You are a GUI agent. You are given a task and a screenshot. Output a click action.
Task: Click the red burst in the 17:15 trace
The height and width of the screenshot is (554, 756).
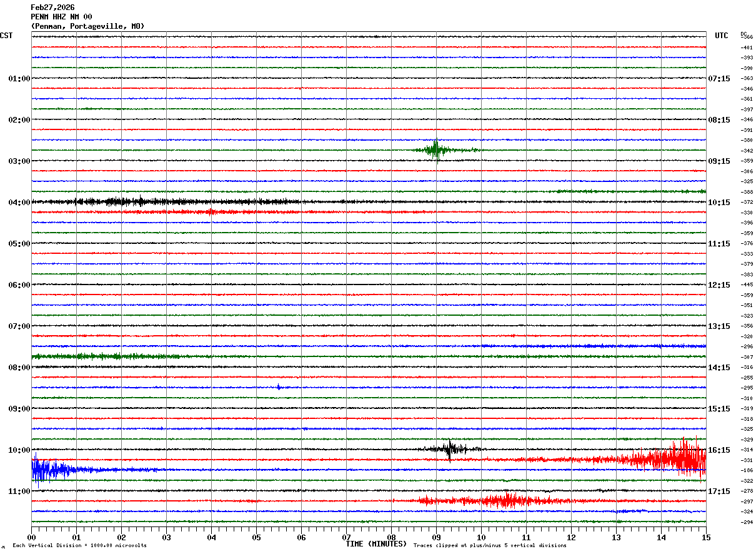494,501
